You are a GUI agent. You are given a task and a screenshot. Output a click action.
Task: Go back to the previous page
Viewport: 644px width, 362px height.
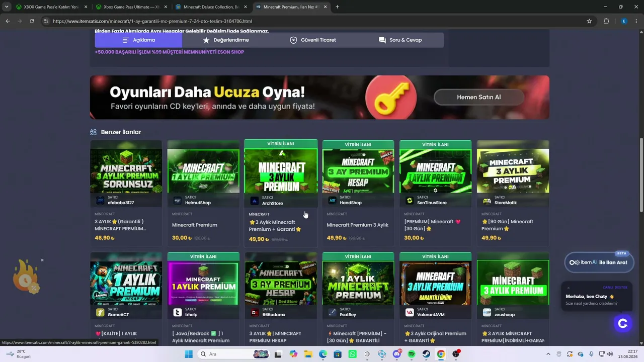[8, 21]
